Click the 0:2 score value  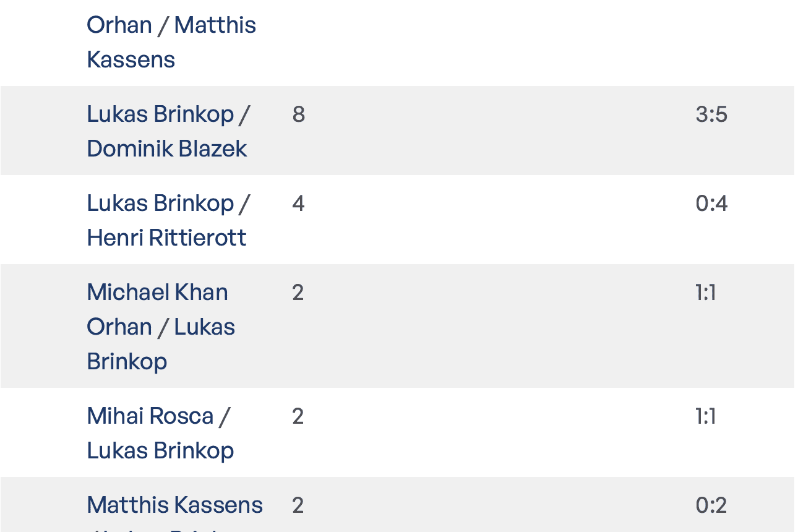[x=711, y=505]
